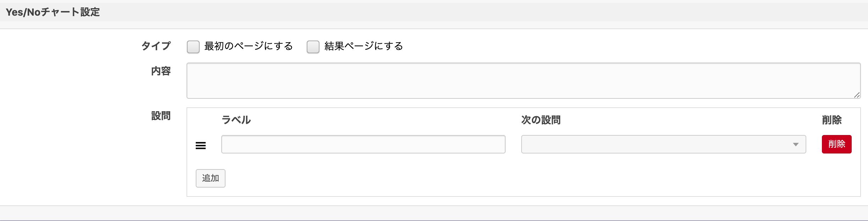Click the 削除 column header text
868x221 pixels.
point(832,120)
